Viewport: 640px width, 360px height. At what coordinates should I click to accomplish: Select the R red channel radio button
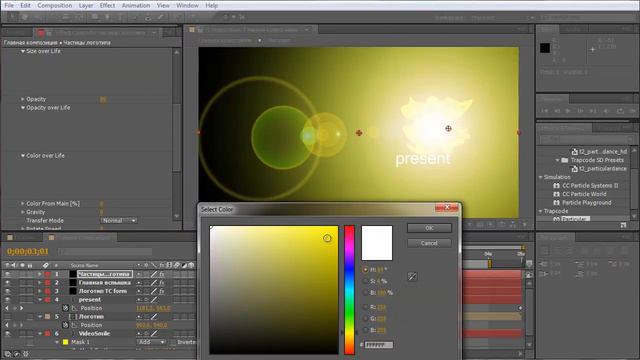coord(365,307)
